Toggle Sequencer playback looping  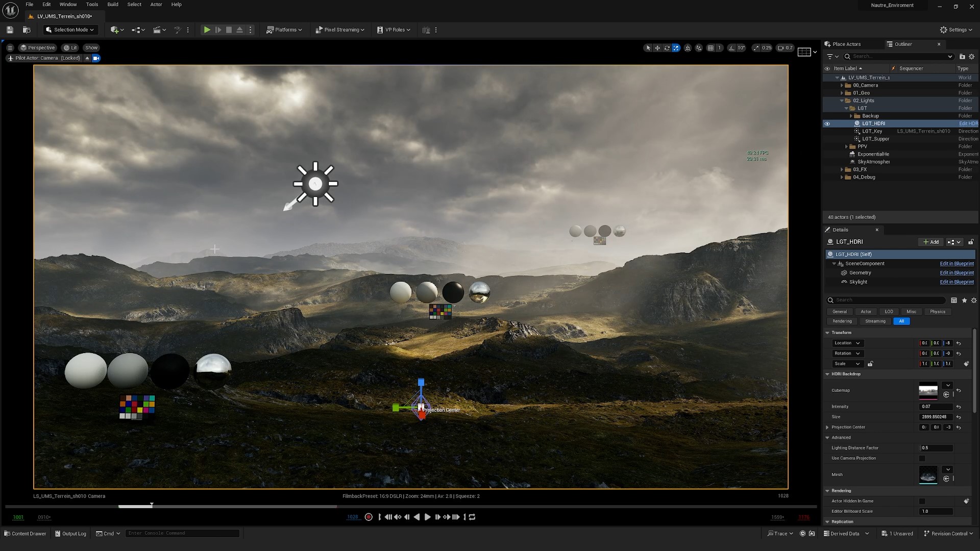(472, 517)
